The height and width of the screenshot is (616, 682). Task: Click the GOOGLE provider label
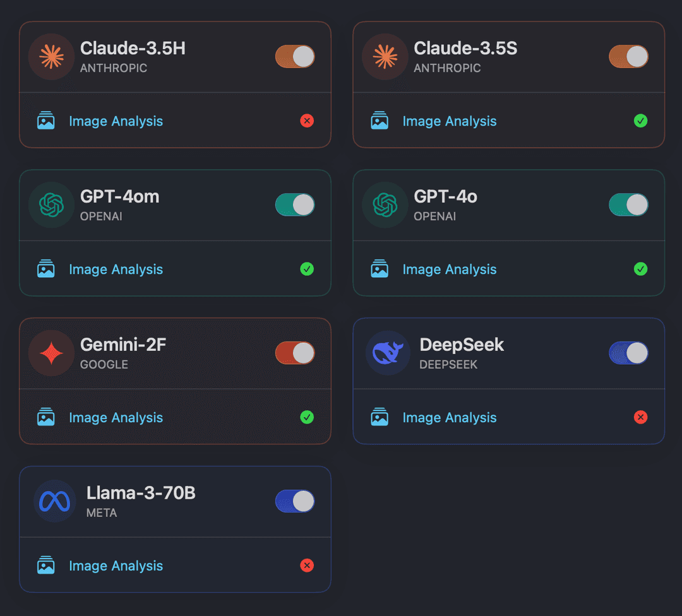(104, 365)
